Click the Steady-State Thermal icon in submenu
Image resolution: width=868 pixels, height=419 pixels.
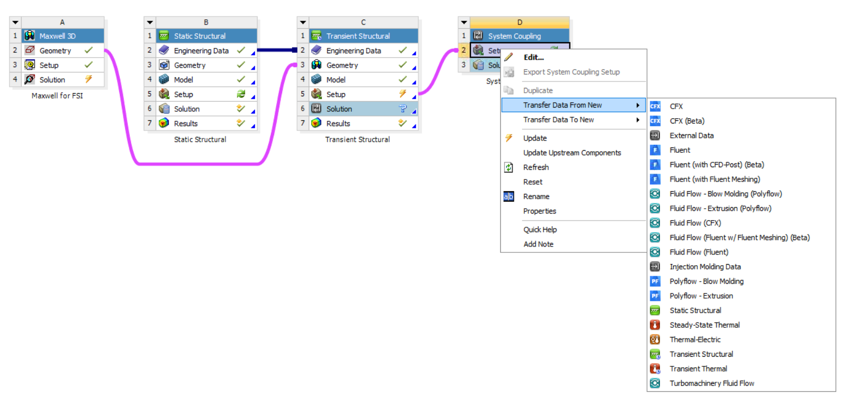[655, 325]
